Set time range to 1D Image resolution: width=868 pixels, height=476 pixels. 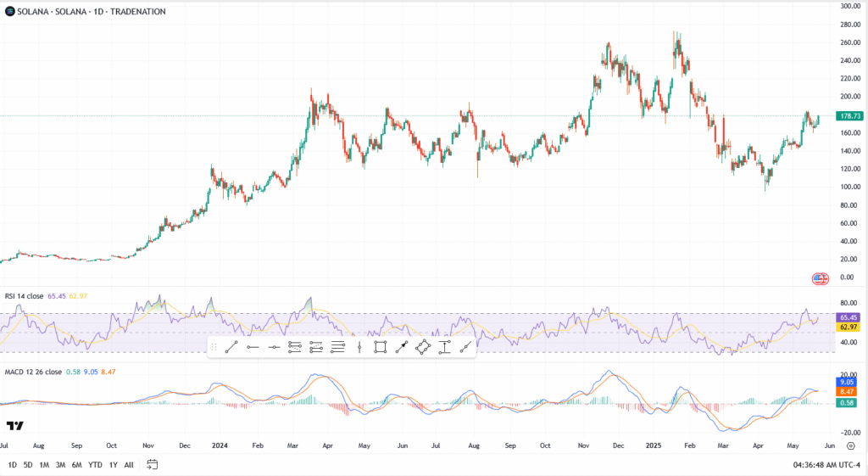click(x=12, y=464)
